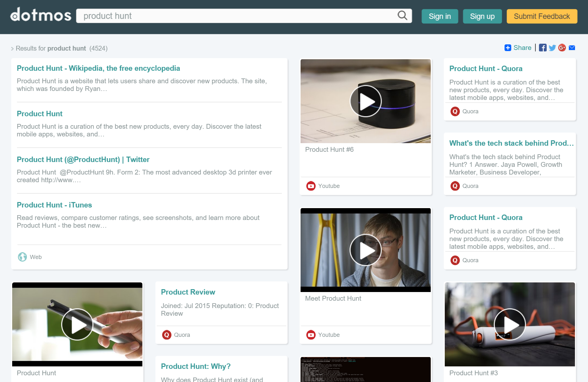Click the Share link text
Viewport: 588px width, 382px height.
522,48
